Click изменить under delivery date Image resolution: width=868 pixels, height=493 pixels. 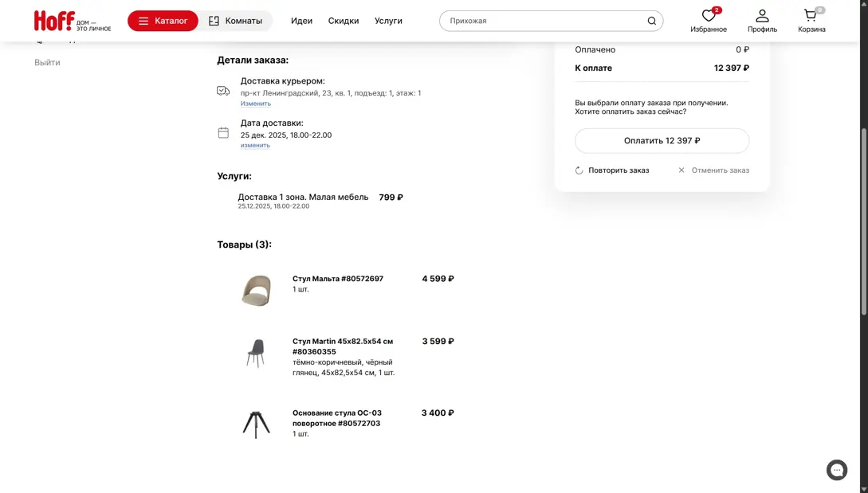(x=255, y=145)
